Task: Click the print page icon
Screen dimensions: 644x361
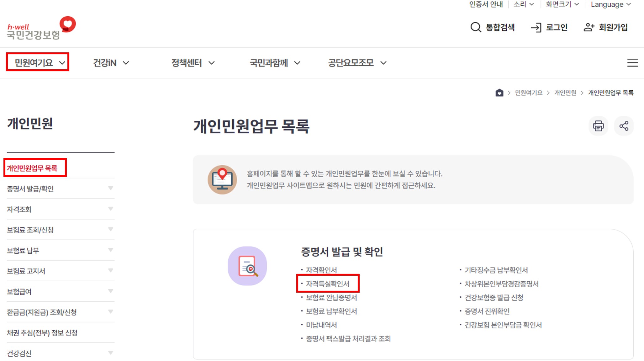Action: tap(598, 126)
